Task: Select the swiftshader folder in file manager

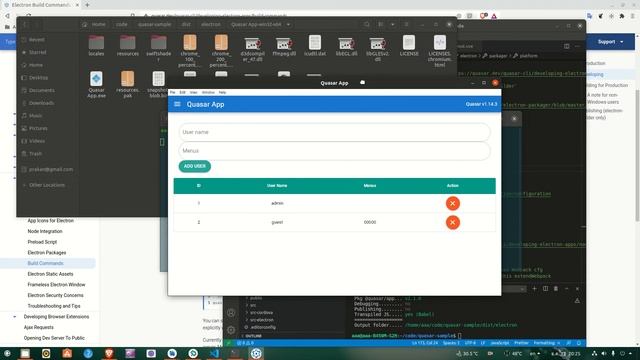Action: coord(158,48)
